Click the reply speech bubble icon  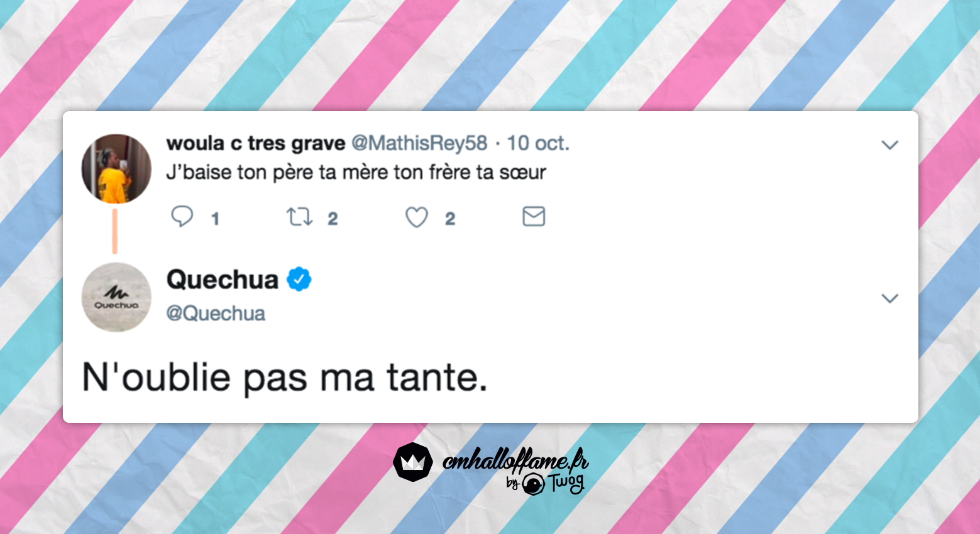pyautogui.click(x=182, y=216)
